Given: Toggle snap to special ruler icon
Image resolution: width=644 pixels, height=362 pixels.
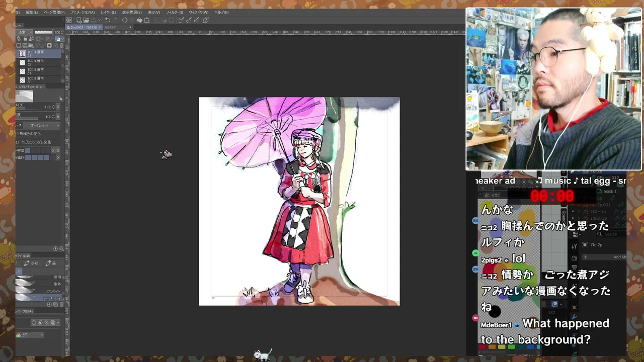Looking at the screenshot, I should [189, 20].
